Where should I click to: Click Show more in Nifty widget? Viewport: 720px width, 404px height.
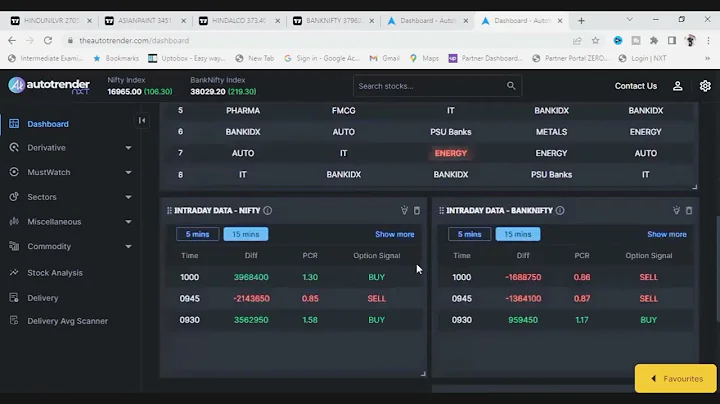[x=394, y=234]
